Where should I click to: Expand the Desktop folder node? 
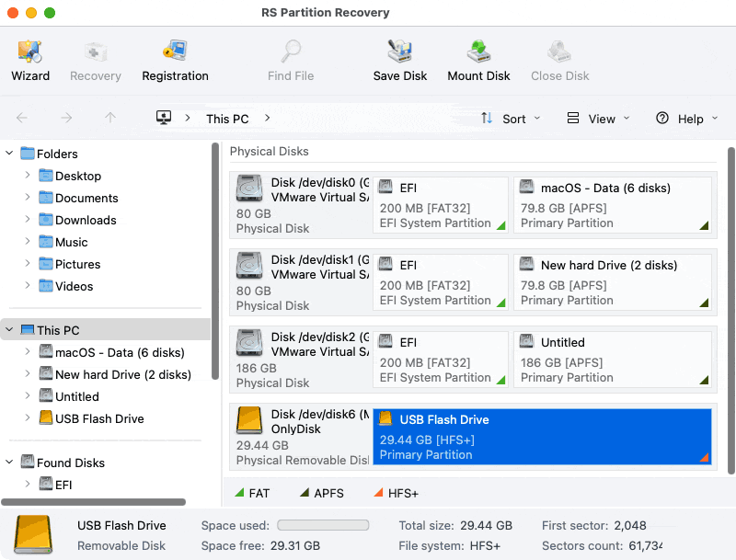[x=28, y=176]
